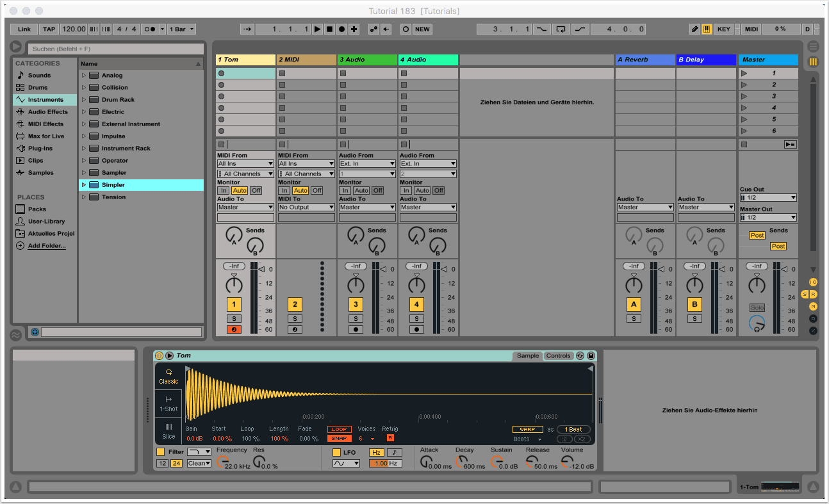This screenshot has height=504, width=829.
Task: Expand the Drum Rack folder in browser
Action: coord(83,100)
